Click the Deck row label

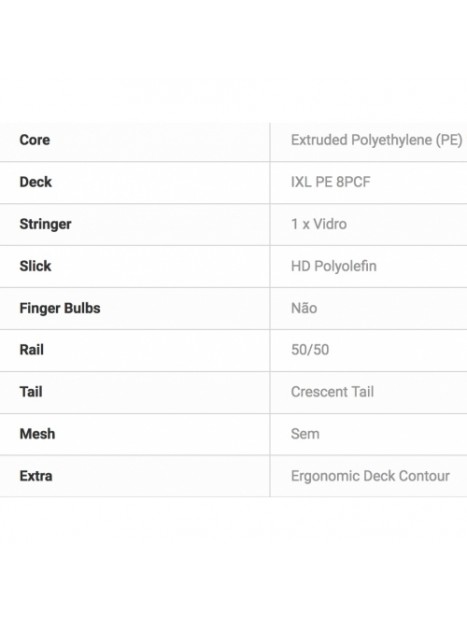pos(36,182)
